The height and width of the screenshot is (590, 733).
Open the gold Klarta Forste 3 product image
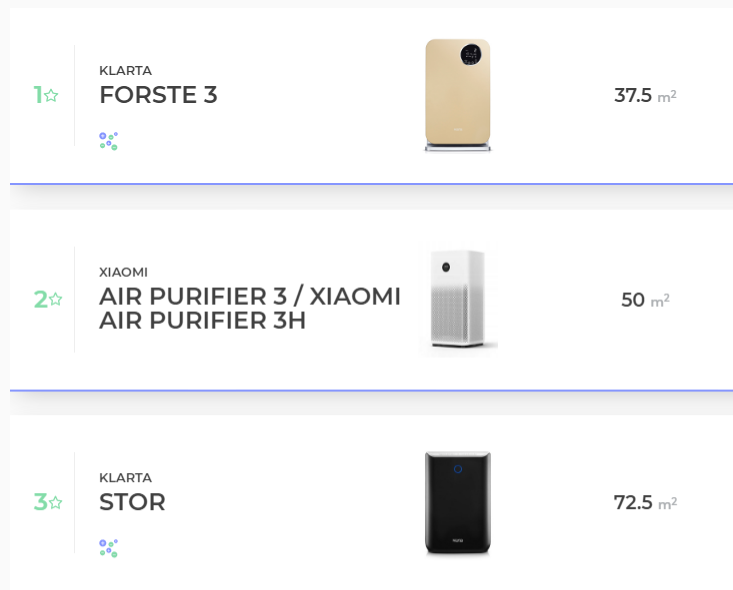coord(458,95)
